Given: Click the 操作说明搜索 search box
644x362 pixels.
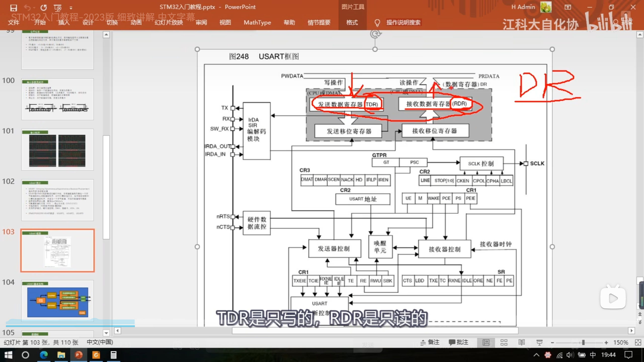Looking at the screenshot, I should click(x=403, y=22).
